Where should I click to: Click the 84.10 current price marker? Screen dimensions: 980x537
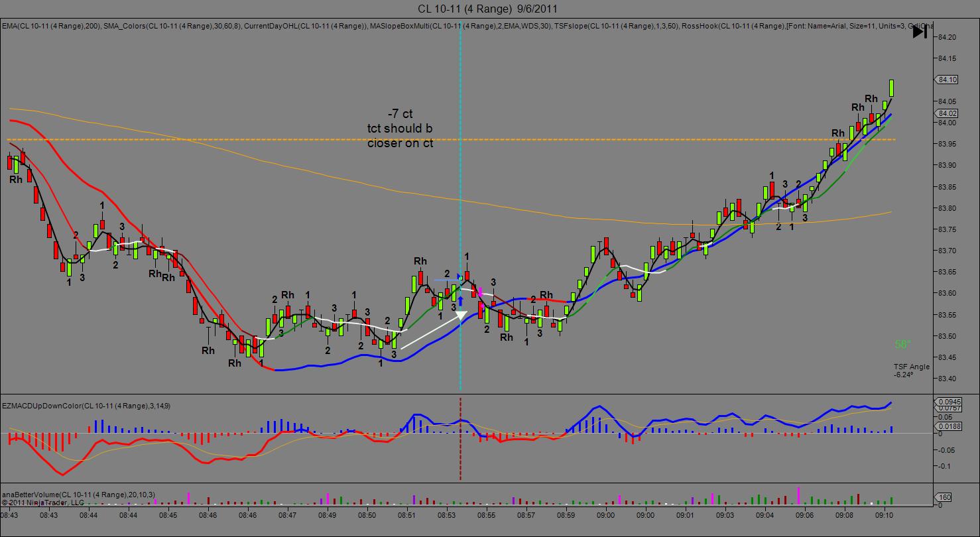pos(948,80)
